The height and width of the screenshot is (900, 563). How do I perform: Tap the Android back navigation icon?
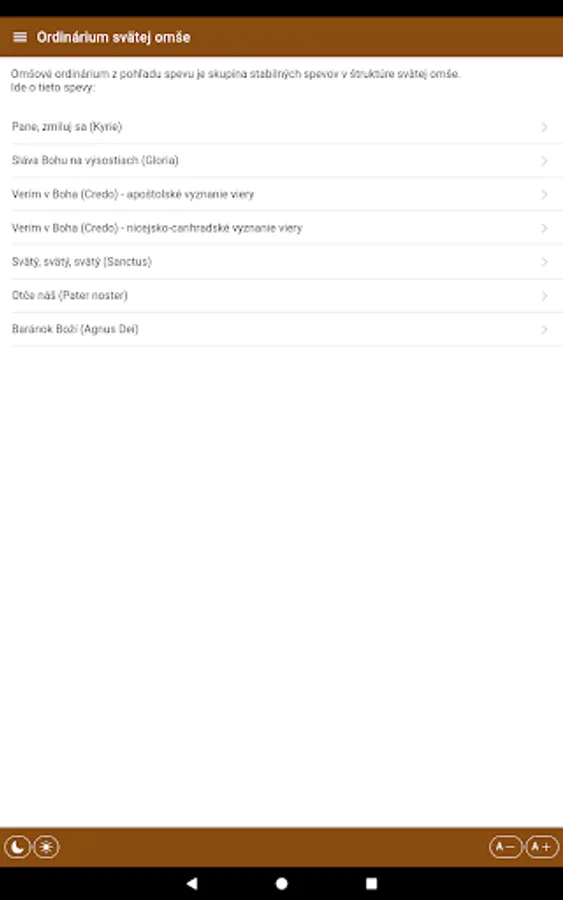click(192, 883)
